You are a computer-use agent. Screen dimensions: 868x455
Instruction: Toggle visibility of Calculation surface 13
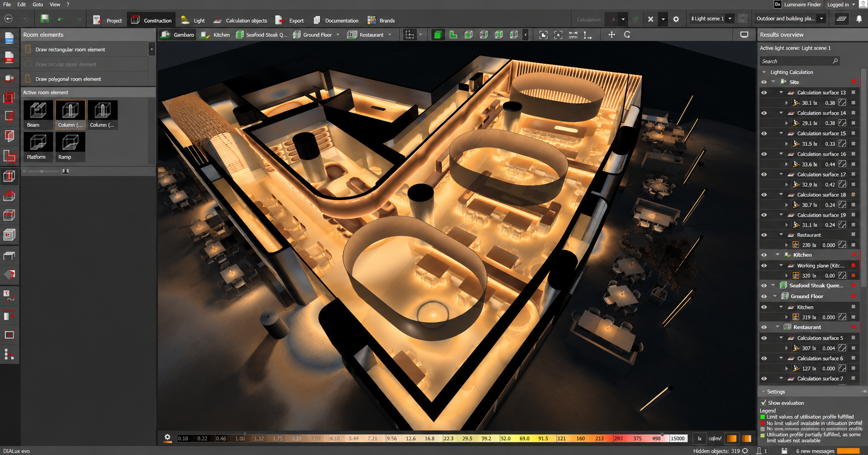(764, 93)
